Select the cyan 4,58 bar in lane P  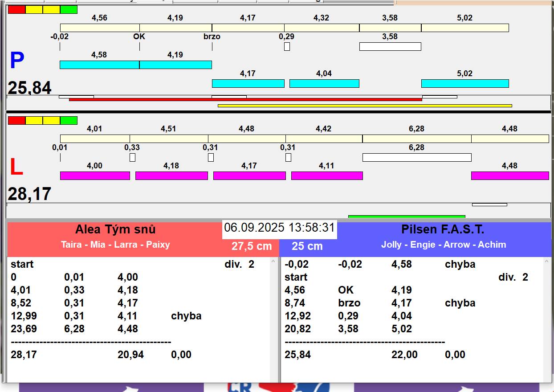pos(100,65)
